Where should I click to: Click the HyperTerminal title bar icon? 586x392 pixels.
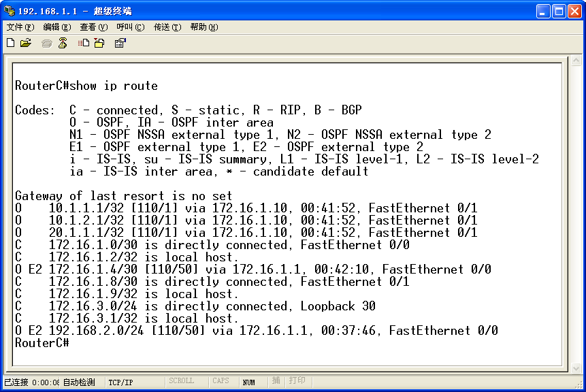10,11
